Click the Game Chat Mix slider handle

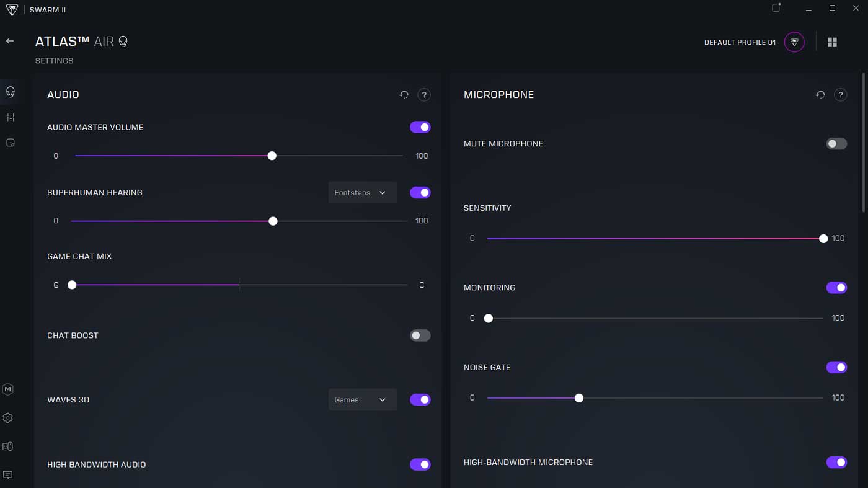pos(72,285)
